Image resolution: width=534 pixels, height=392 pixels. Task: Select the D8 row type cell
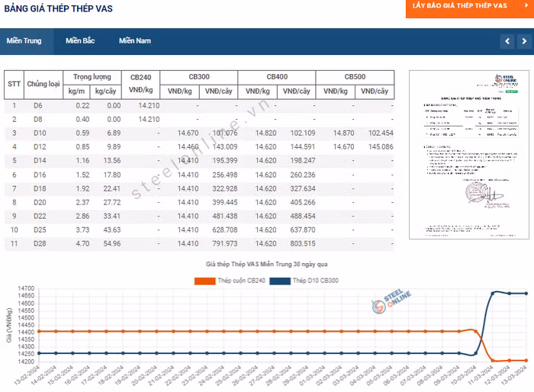(38, 119)
